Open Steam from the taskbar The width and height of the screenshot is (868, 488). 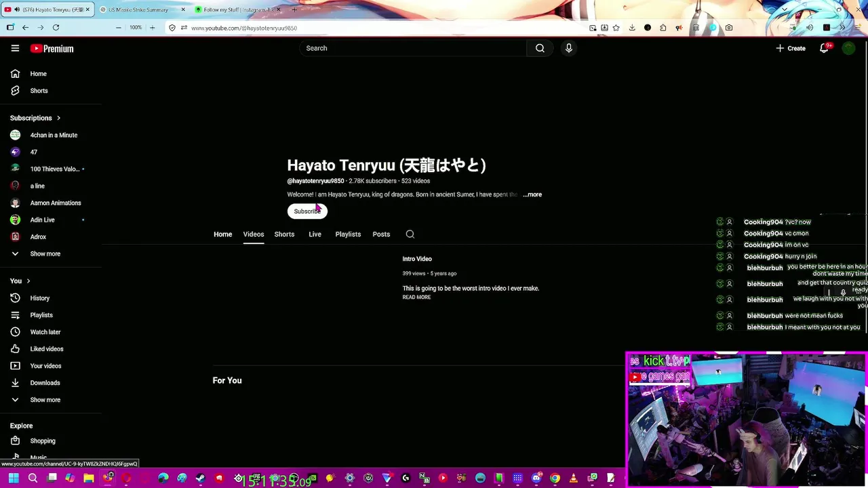200,479
